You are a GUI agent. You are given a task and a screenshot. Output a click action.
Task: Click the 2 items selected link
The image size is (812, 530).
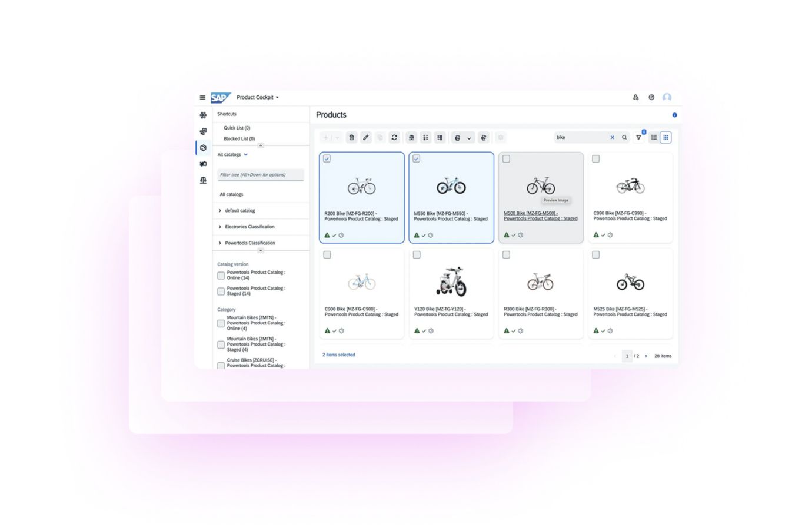338,355
